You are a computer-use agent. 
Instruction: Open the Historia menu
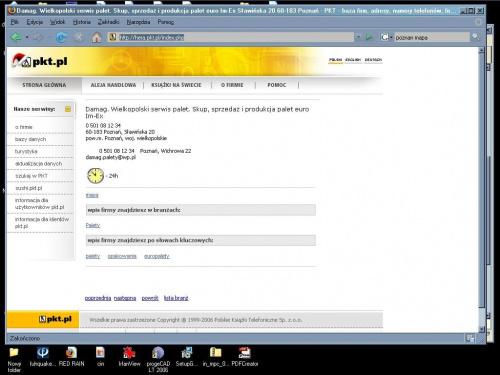click(x=82, y=22)
